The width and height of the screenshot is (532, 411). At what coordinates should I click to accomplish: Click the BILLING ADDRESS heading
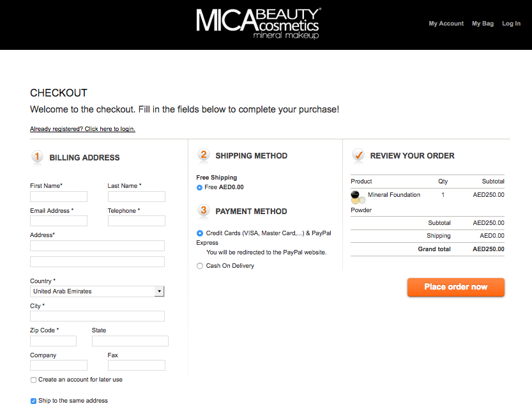pos(84,158)
